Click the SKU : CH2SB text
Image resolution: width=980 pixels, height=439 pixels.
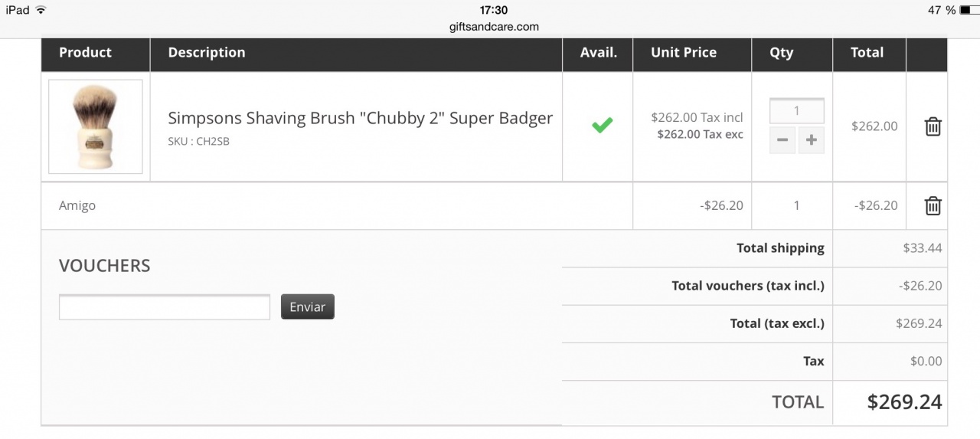click(x=198, y=141)
